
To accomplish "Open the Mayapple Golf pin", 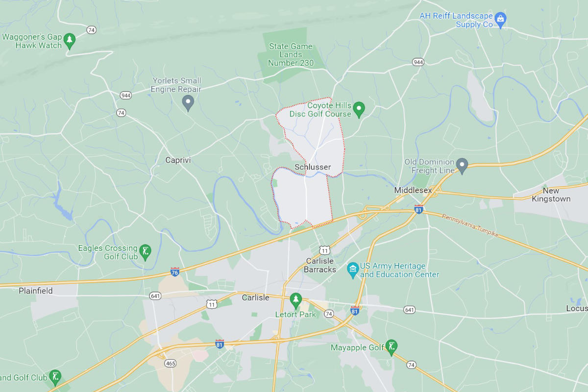I will pyautogui.click(x=391, y=347).
